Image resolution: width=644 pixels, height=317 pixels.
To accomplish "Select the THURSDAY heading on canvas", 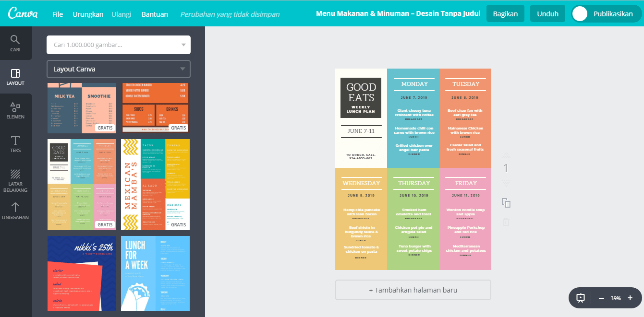I will click(414, 183).
